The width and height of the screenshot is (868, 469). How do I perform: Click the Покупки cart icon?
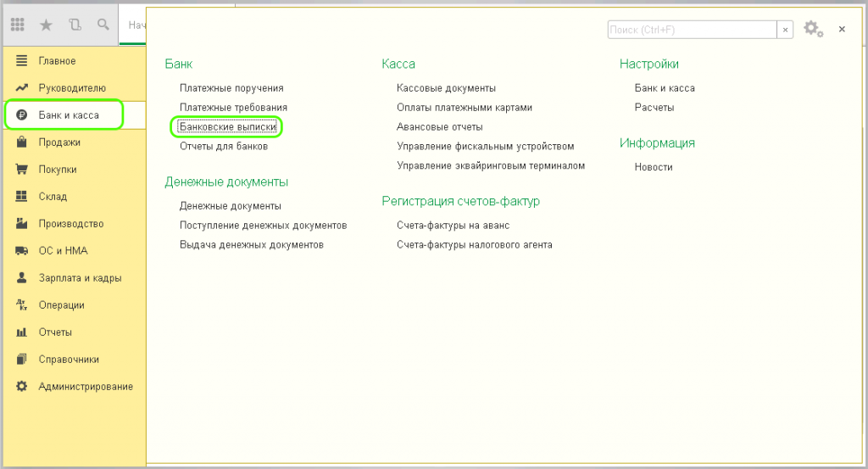click(22, 170)
